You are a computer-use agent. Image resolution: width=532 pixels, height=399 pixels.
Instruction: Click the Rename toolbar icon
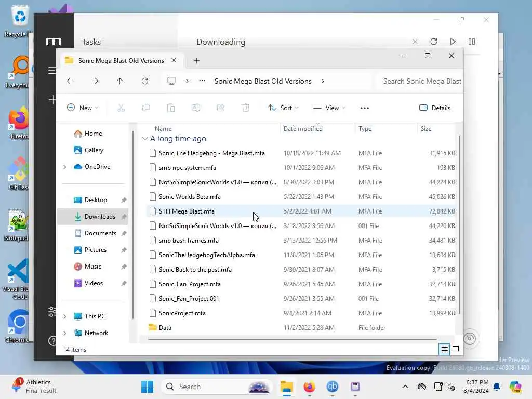point(196,108)
